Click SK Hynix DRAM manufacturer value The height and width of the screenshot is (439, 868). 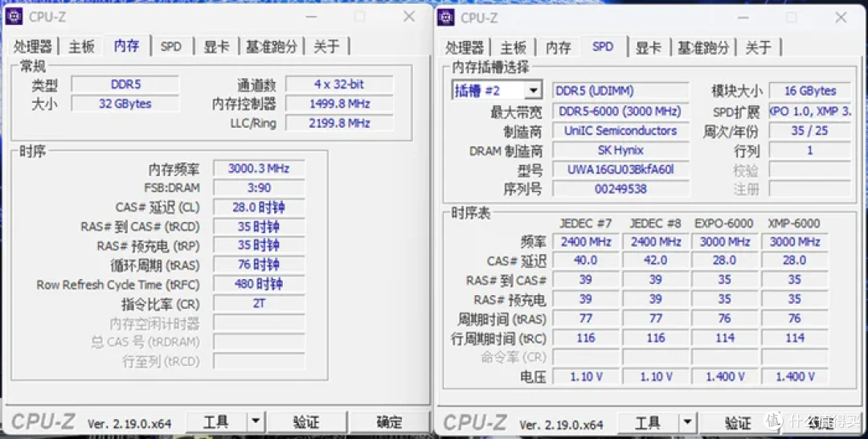point(620,150)
